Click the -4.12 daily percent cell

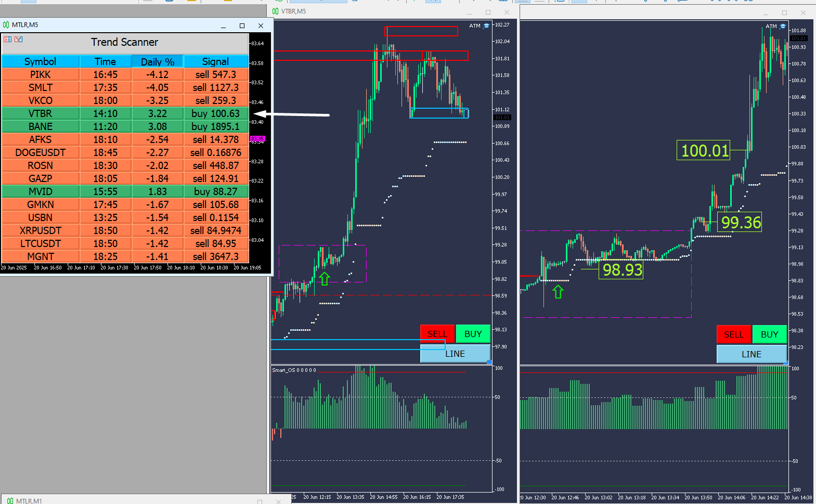[x=158, y=74]
